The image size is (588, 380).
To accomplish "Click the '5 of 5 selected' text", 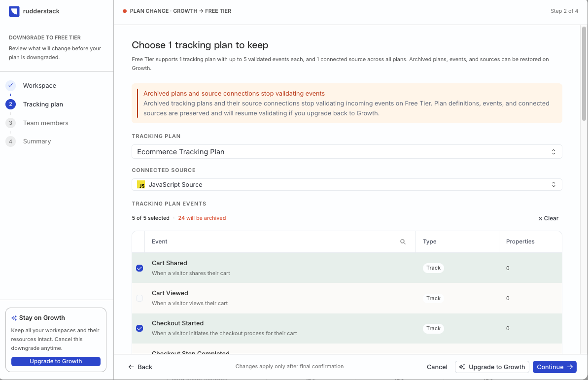I will click(150, 218).
